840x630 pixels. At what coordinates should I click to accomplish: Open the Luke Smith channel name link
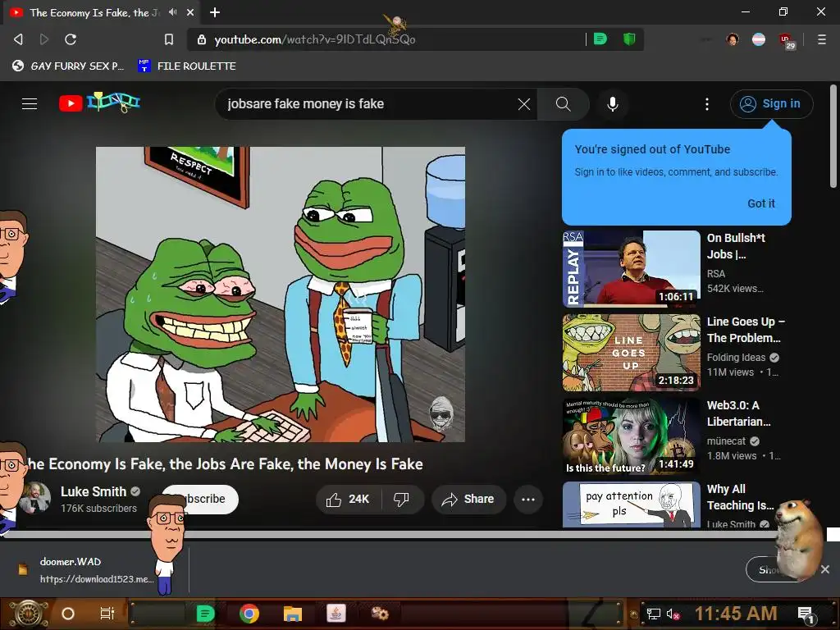[94, 491]
